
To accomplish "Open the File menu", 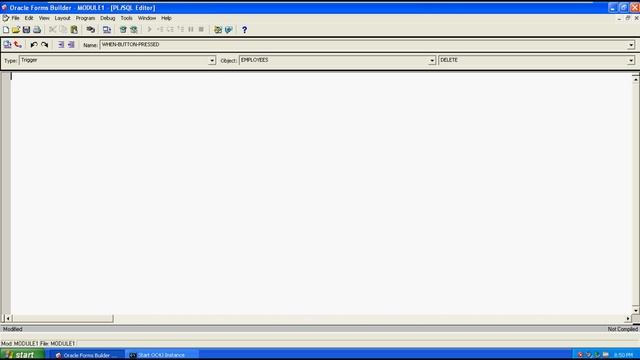I will 15,18.
